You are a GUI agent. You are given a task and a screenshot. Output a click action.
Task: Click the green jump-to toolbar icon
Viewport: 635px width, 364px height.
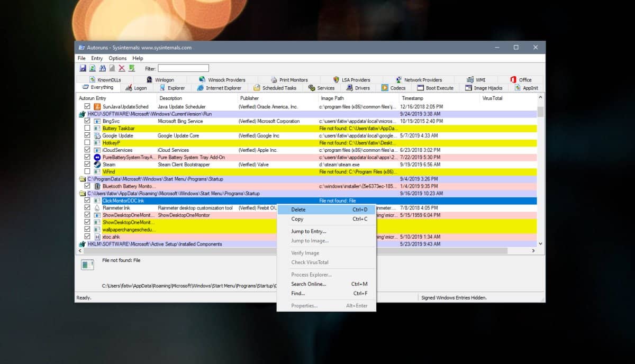pyautogui.click(x=132, y=68)
